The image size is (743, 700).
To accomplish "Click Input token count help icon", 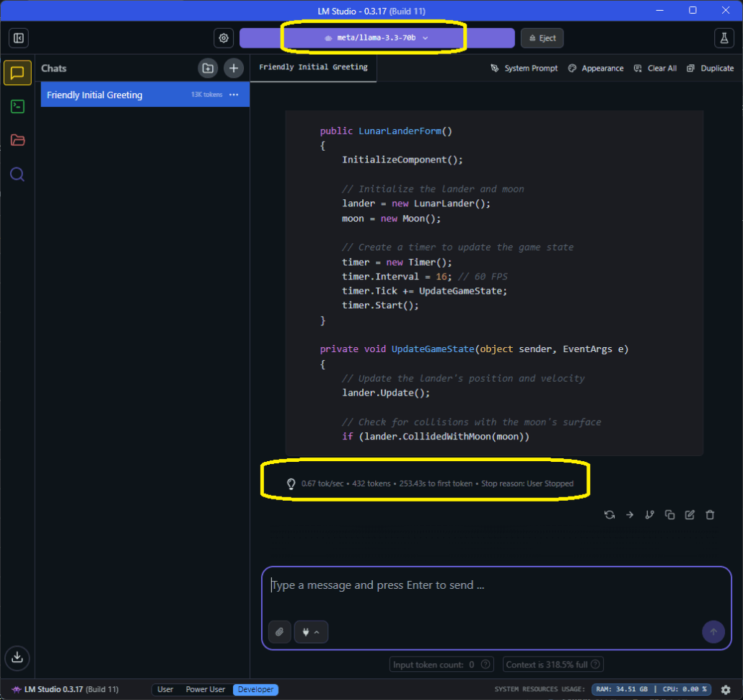I will [x=485, y=665].
